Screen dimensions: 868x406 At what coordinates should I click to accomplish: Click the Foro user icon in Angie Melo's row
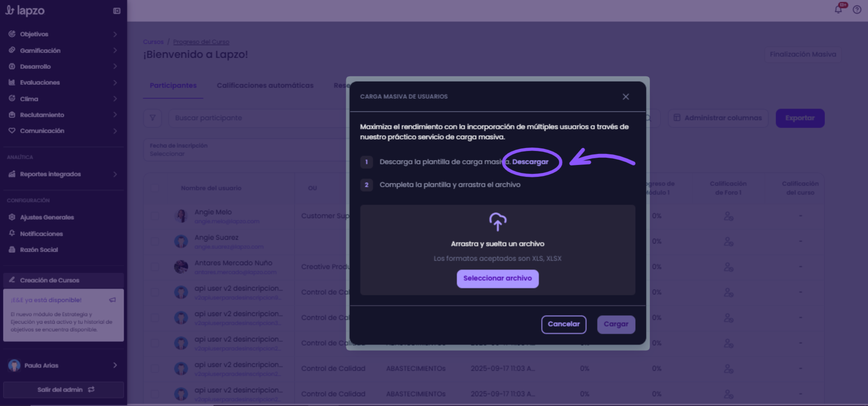click(728, 216)
